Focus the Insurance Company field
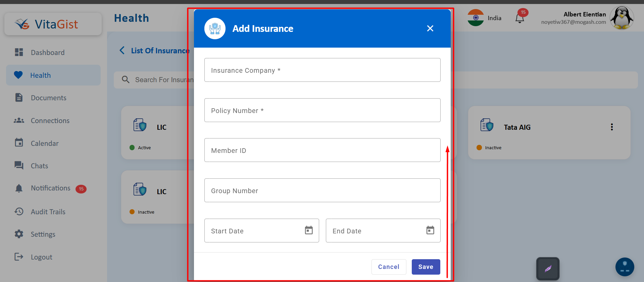Screen dimensions: 644x282 click(x=322, y=70)
